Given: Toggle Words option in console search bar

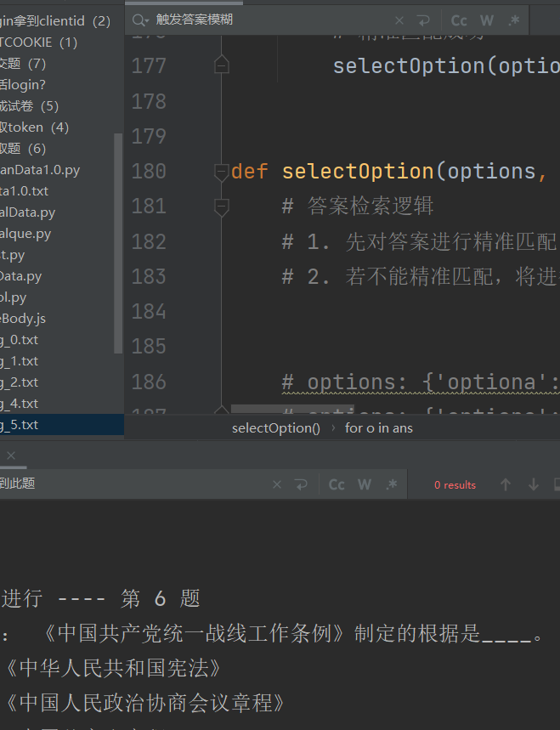Looking at the screenshot, I should (x=365, y=484).
